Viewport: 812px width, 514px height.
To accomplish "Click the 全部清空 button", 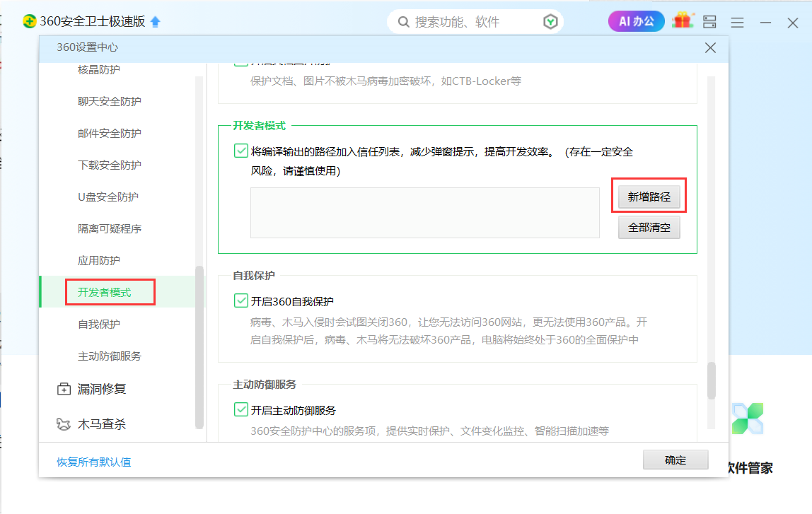I will [x=649, y=227].
